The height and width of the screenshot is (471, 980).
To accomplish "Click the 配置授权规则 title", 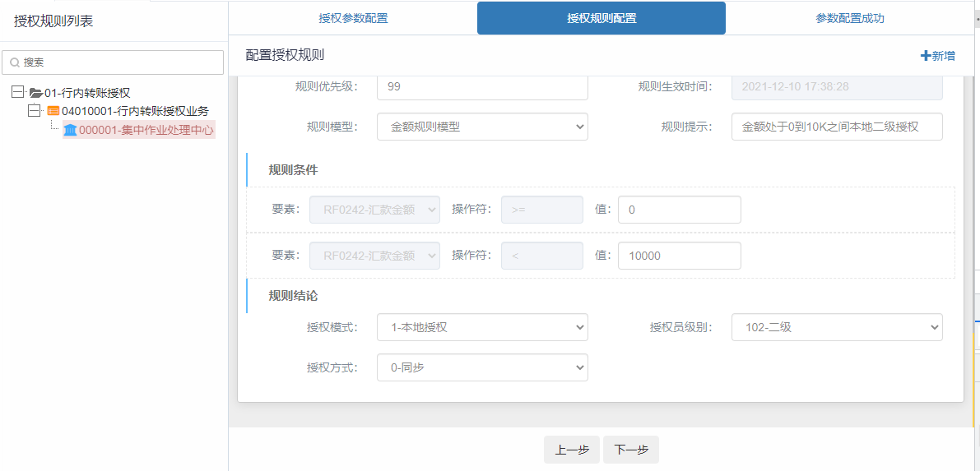I will [x=285, y=55].
